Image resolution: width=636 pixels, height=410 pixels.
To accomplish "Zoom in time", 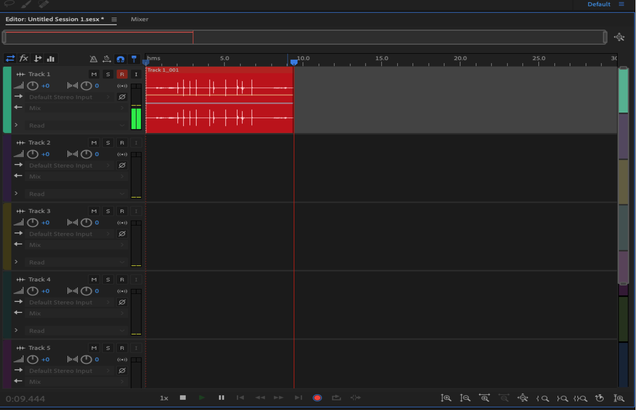I will [x=484, y=398].
